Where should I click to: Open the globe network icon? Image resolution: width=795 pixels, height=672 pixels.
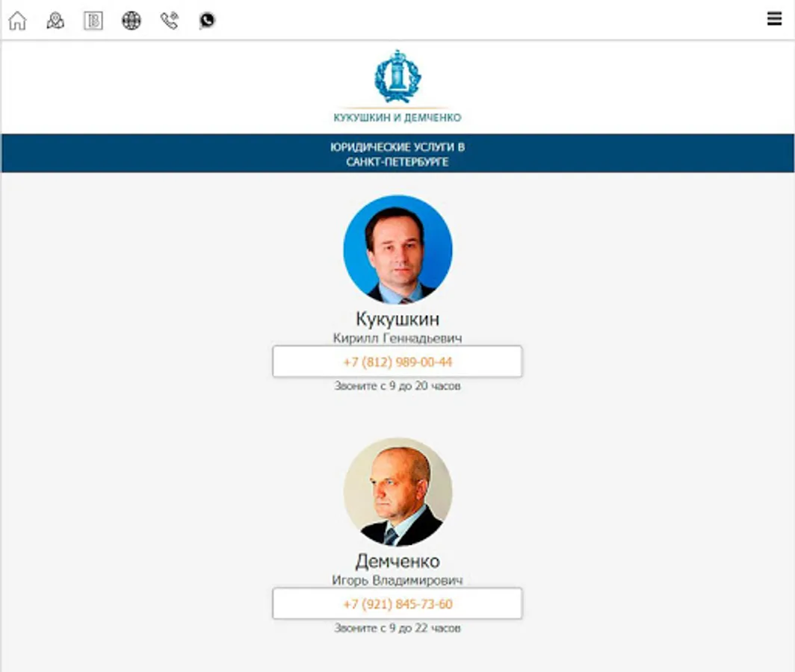pyautogui.click(x=132, y=21)
